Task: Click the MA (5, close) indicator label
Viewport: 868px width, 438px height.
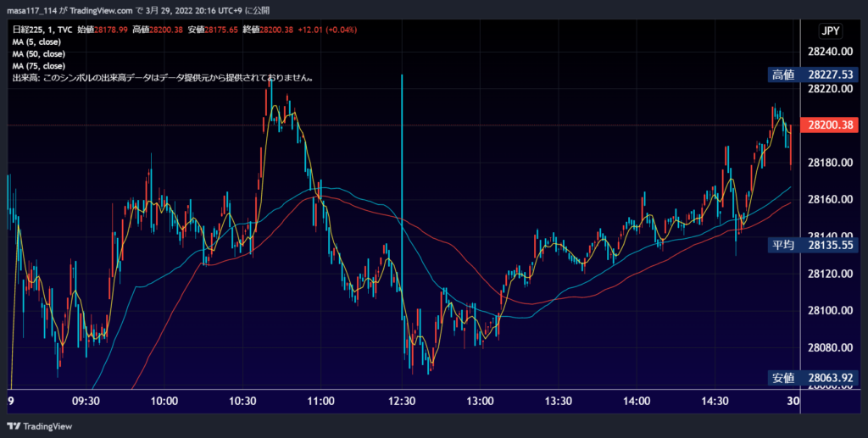Action: click(x=36, y=42)
